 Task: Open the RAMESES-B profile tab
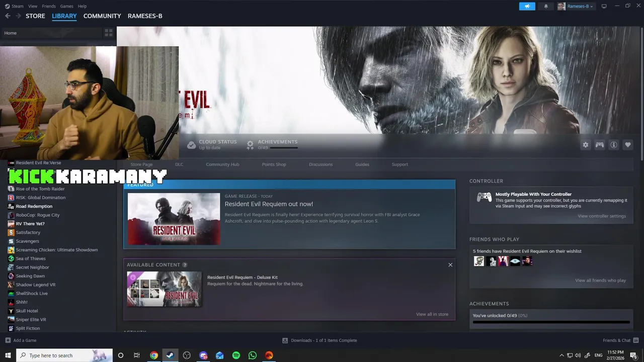pyautogui.click(x=145, y=16)
